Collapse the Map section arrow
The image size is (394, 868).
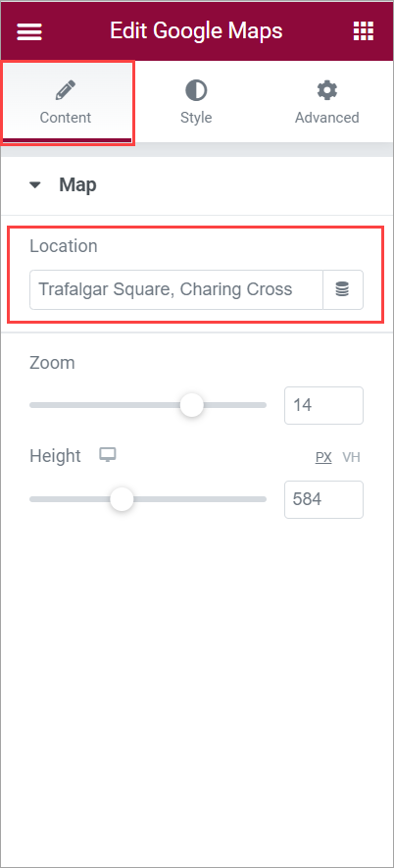(x=35, y=185)
